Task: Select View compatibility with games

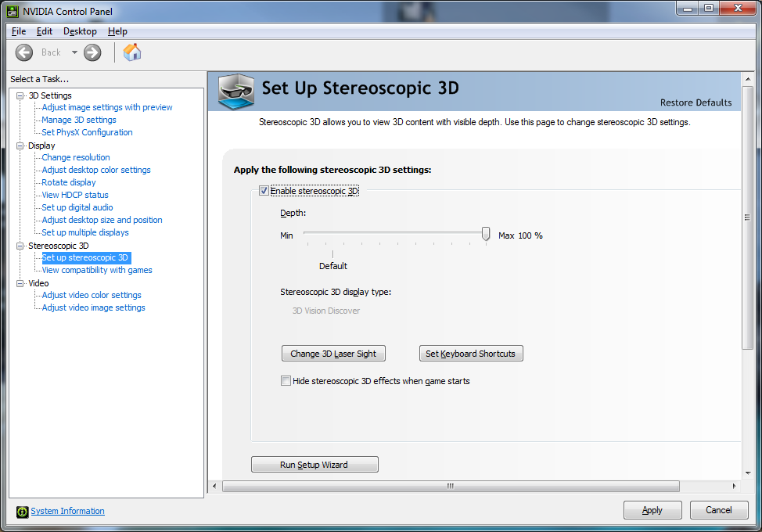Action: click(97, 270)
